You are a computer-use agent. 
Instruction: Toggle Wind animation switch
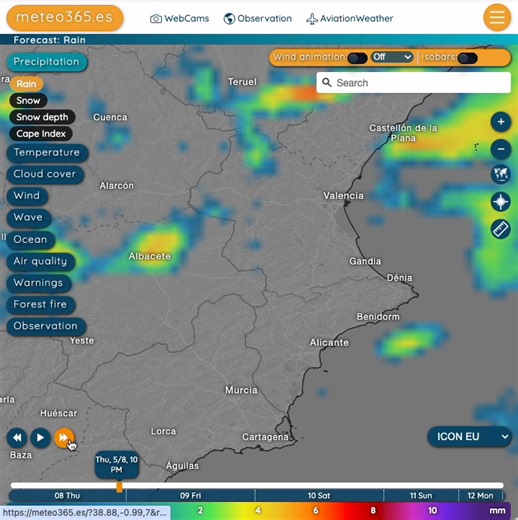pos(357,58)
